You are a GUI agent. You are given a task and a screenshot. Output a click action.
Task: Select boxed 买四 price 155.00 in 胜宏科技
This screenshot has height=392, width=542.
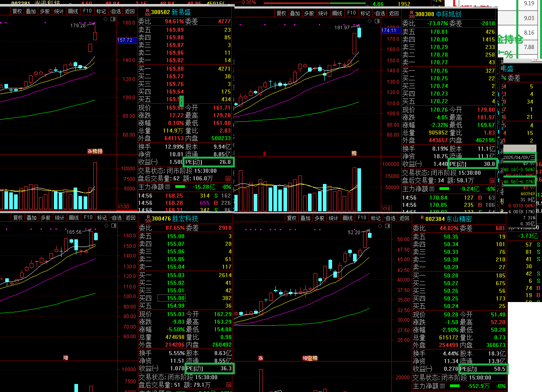172,298
